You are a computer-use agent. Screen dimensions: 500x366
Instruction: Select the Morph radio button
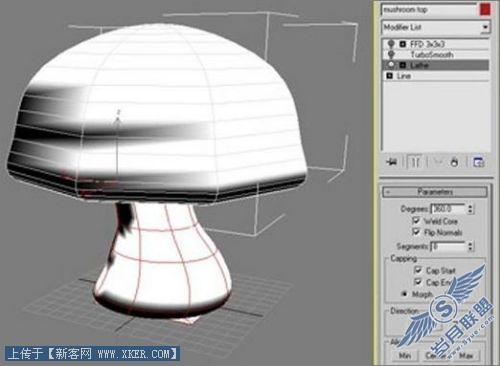pos(404,294)
